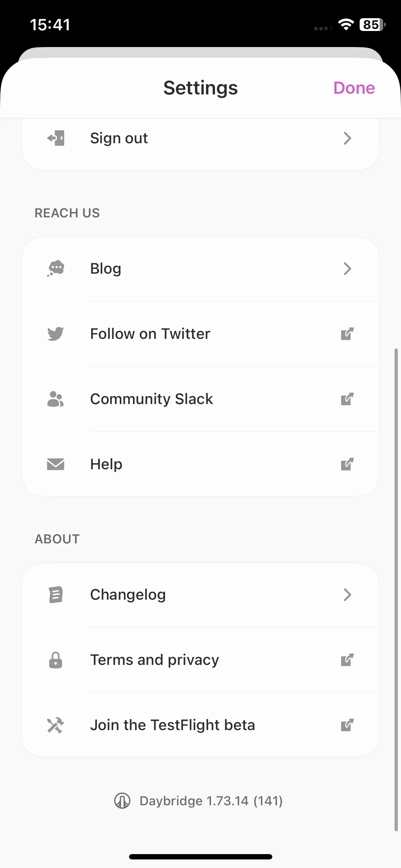
Task: Tap external link icon beside Community Slack
Action: pyautogui.click(x=347, y=399)
